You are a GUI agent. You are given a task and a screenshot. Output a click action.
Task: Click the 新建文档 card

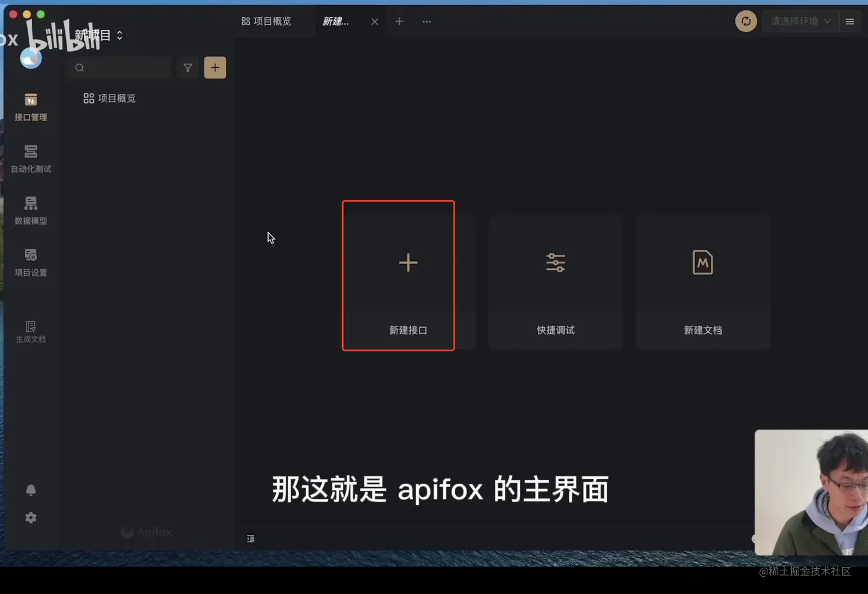click(703, 281)
